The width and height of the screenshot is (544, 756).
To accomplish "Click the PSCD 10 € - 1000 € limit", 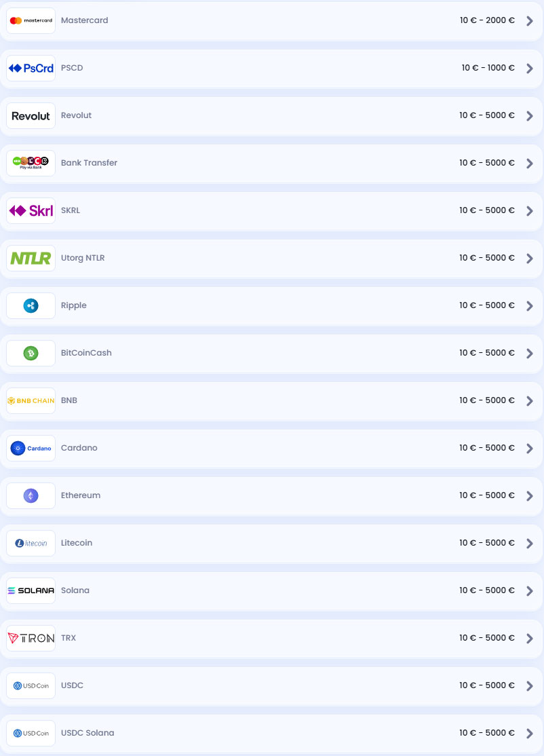I will [x=488, y=68].
